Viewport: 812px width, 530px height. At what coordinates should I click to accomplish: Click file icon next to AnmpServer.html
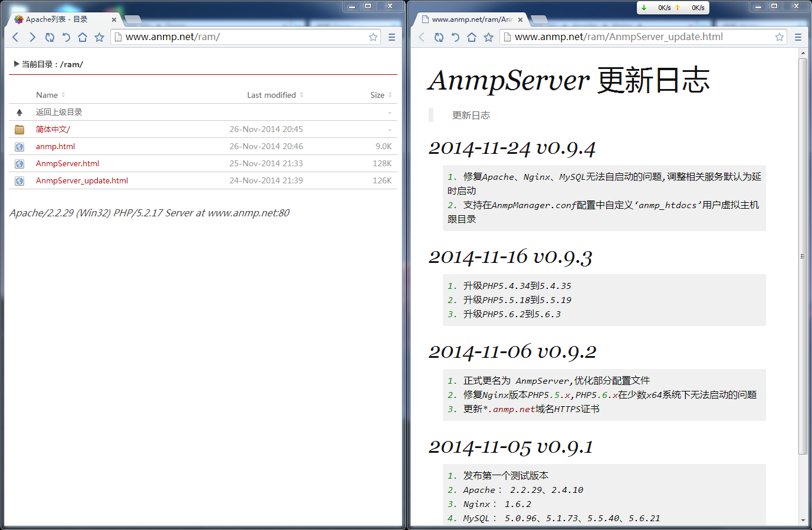(19, 164)
